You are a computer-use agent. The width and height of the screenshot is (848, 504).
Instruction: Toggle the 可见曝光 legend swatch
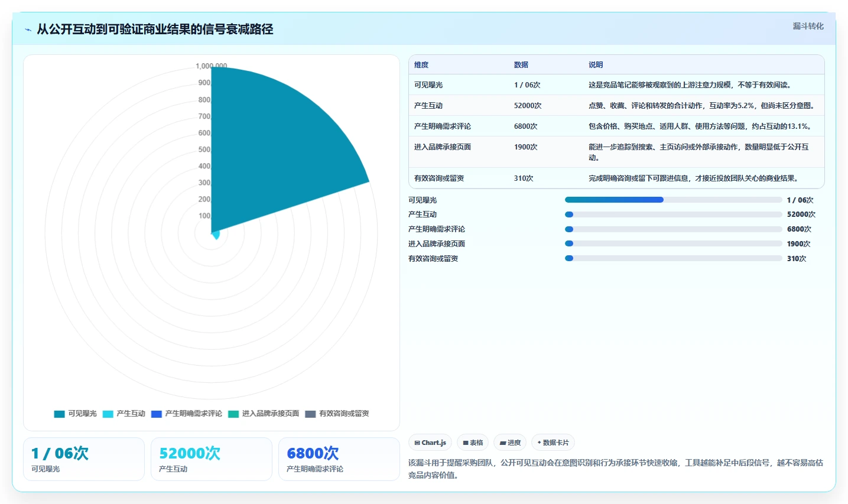pyautogui.click(x=59, y=414)
